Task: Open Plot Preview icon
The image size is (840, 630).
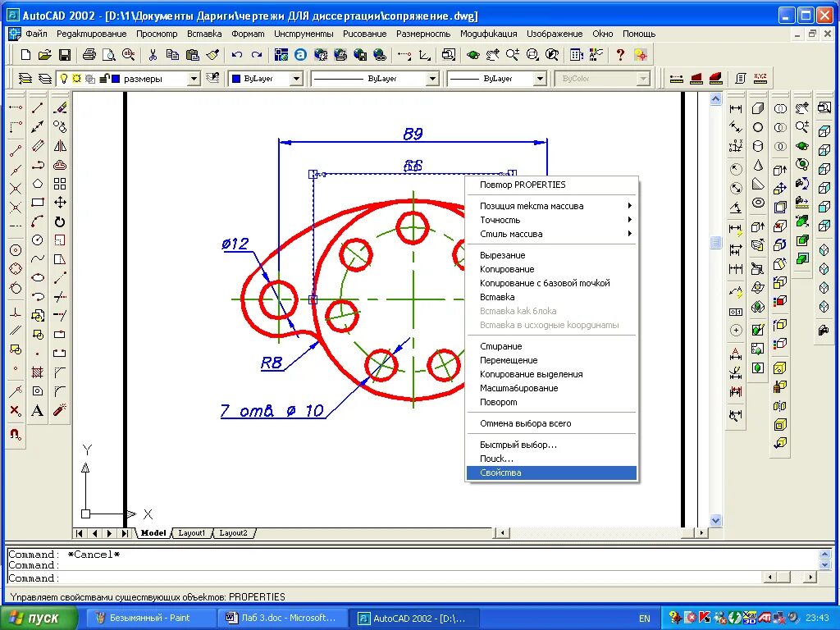Action: pos(109,55)
